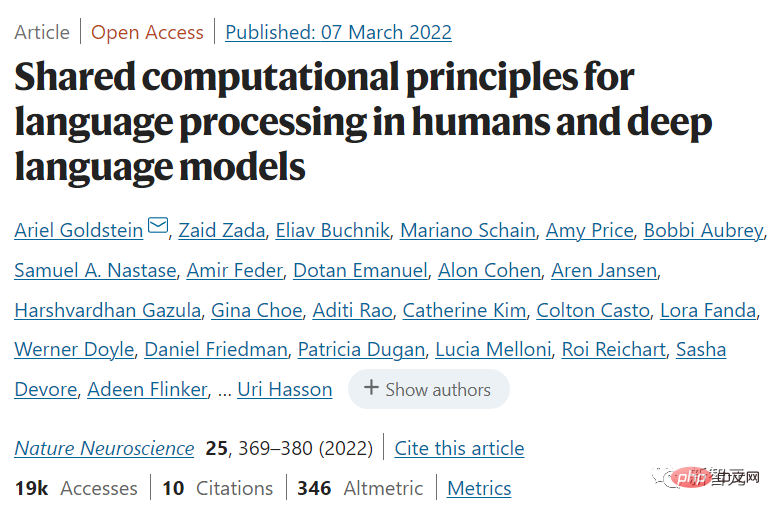770x510 pixels.
Task: Expand the full list with Show authors
Action: click(x=429, y=389)
